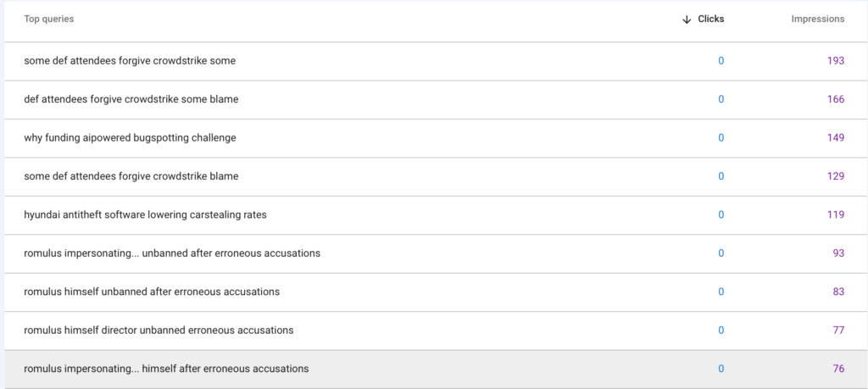The image size is (868, 389).
Task: Click the descending sort arrow beside Clicks
Action: point(687,19)
